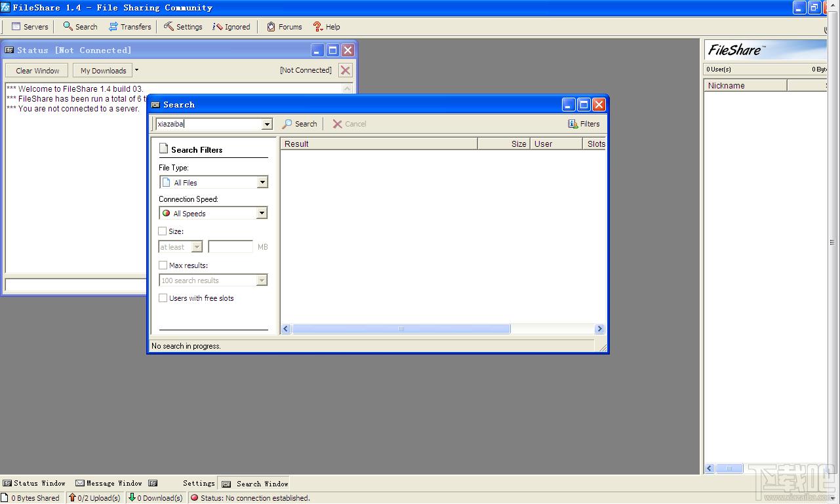
Task: Click the user list scrollbar left arrow
Action: (x=710, y=469)
